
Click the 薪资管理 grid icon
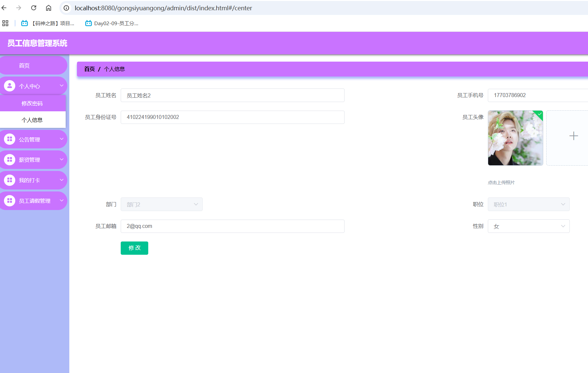coord(10,160)
